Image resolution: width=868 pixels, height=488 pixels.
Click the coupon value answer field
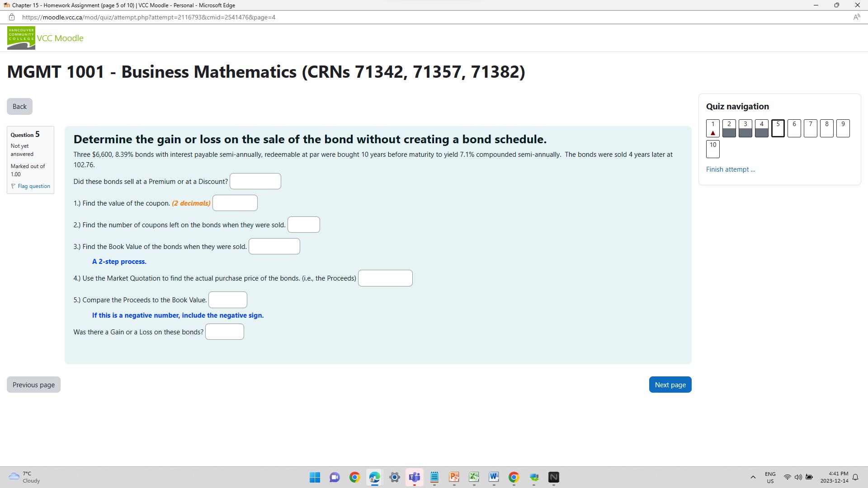click(x=235, y=203)
